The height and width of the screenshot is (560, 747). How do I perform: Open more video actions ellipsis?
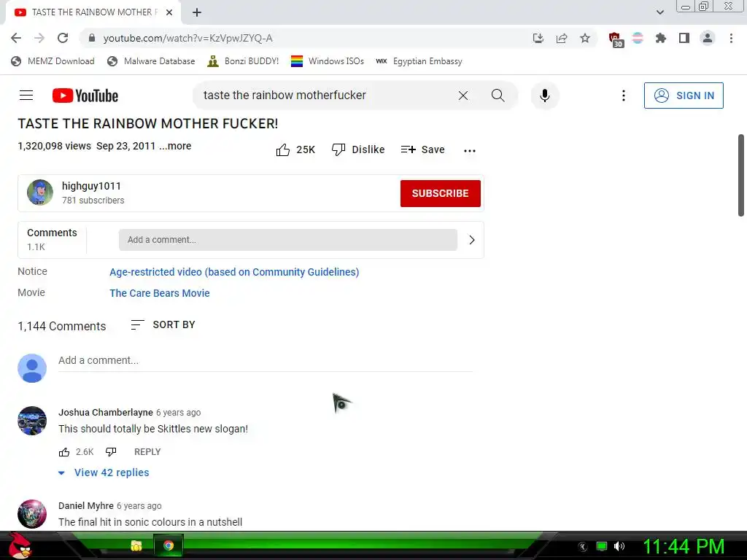(469, 150)
